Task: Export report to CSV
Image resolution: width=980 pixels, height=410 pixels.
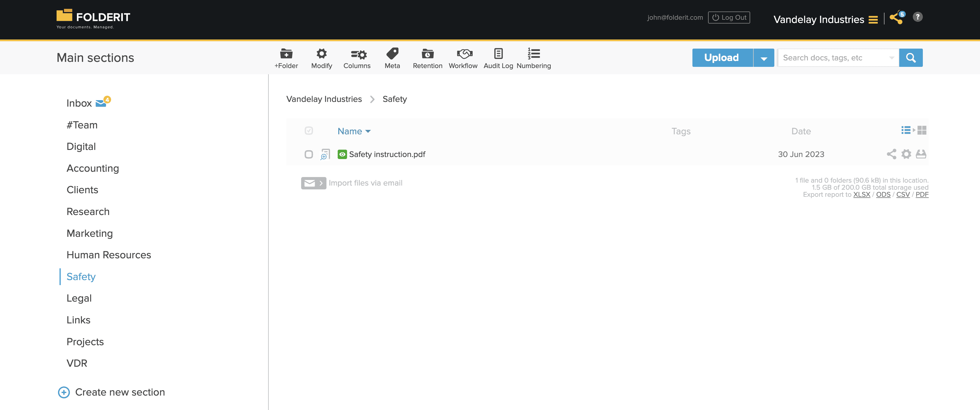Action: [x=903, y=194]
